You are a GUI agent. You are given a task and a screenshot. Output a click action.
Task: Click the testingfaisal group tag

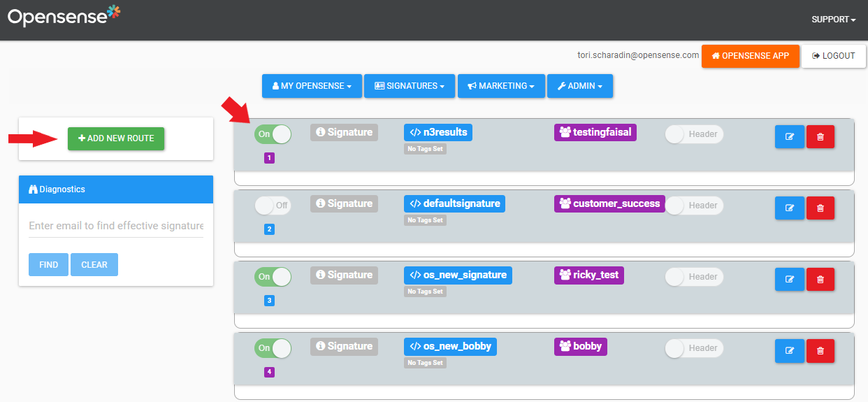[595, 132]
